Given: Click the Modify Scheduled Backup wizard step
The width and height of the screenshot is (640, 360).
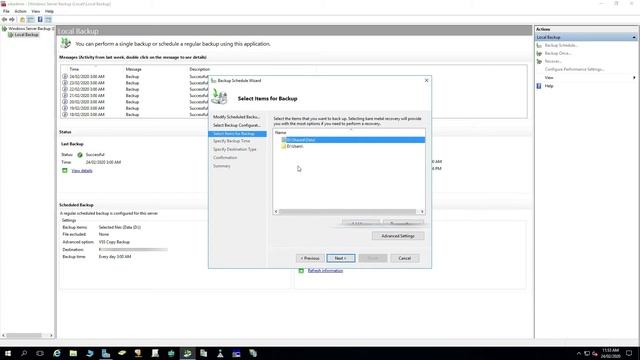Looking at the screenshot, I should coord(237,117).
